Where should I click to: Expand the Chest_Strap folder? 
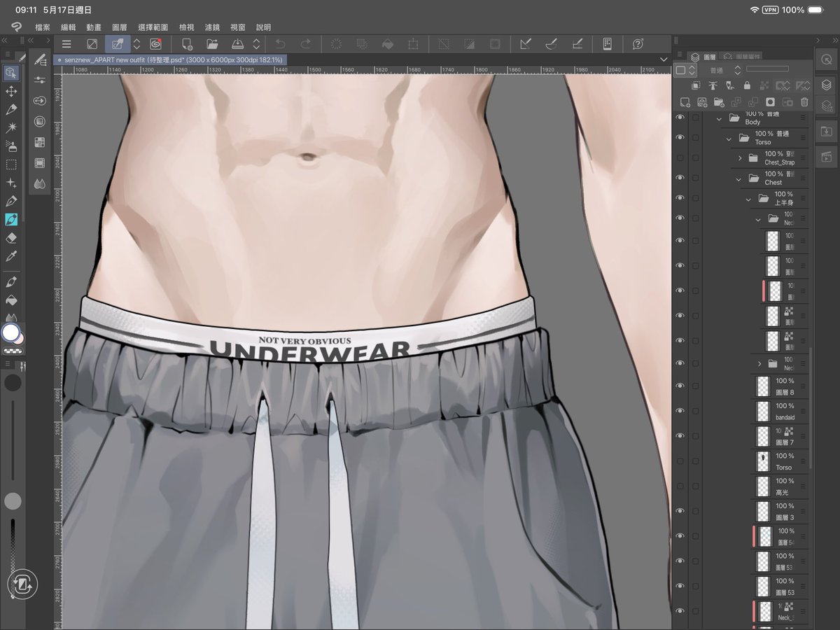[741, 159]
